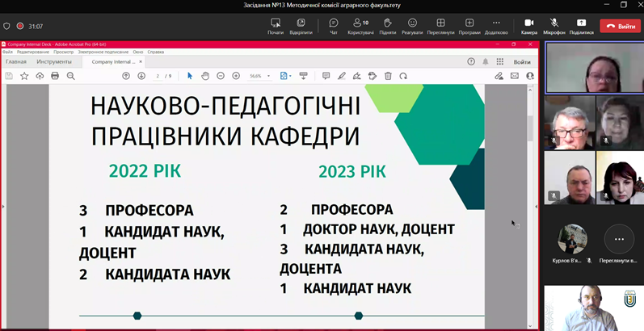Click the Войти sign-in button
Image resolution: width=644 pixels, height=331 pixels.
click(x=522, y=61)
